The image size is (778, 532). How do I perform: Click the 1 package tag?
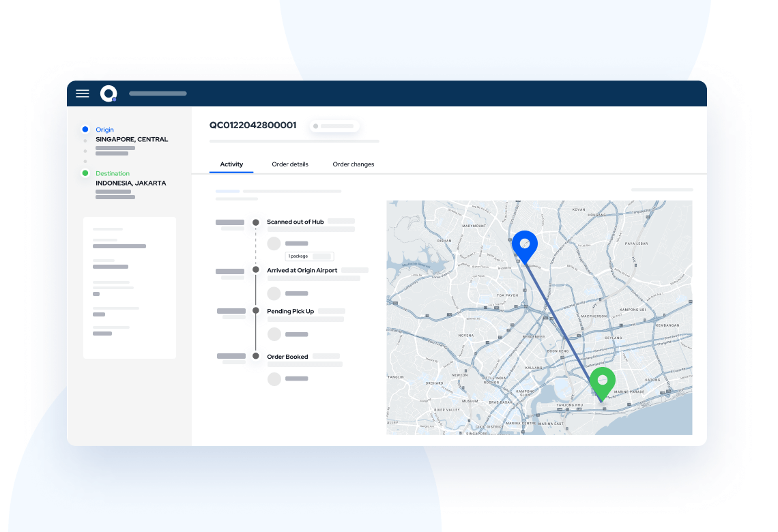[310, 256]
